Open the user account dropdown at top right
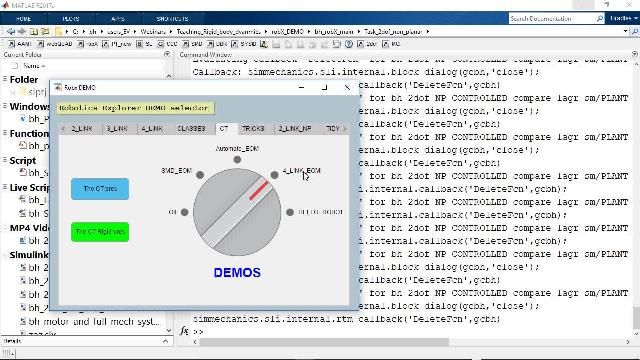 (x=624, y=18)
